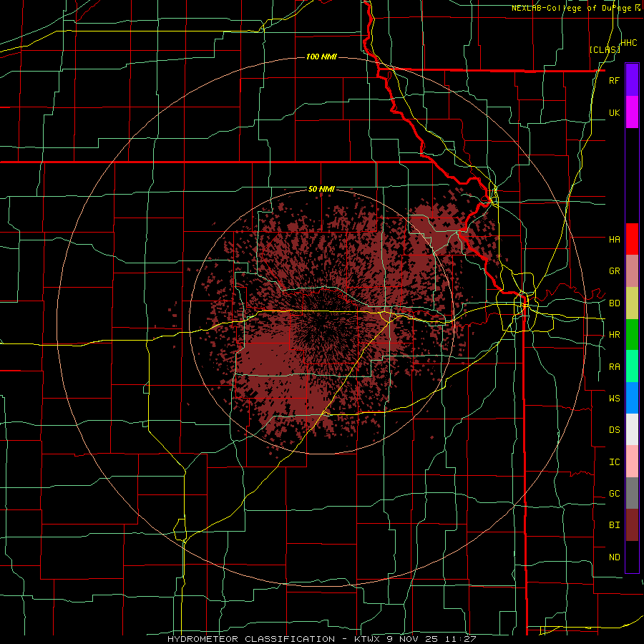Click the HA red legend swatch
This screenshot has height=644, width=644.
coord(632,239)
